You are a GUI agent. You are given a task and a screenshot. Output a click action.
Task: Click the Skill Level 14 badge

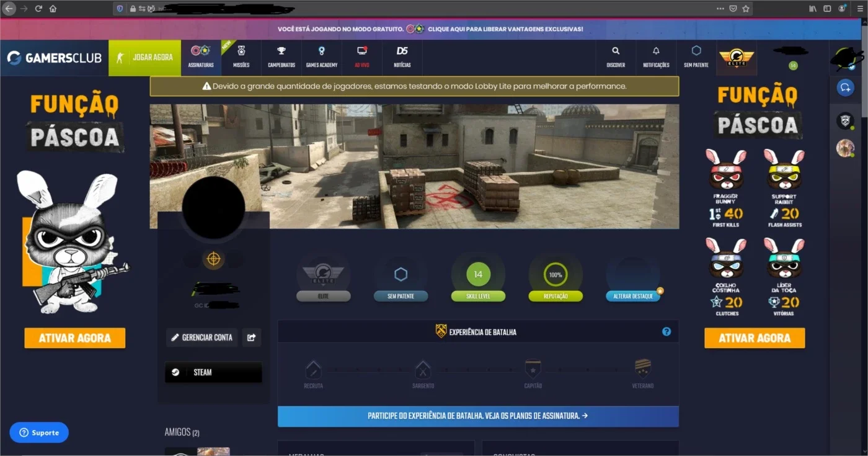[x=478, y=278]
